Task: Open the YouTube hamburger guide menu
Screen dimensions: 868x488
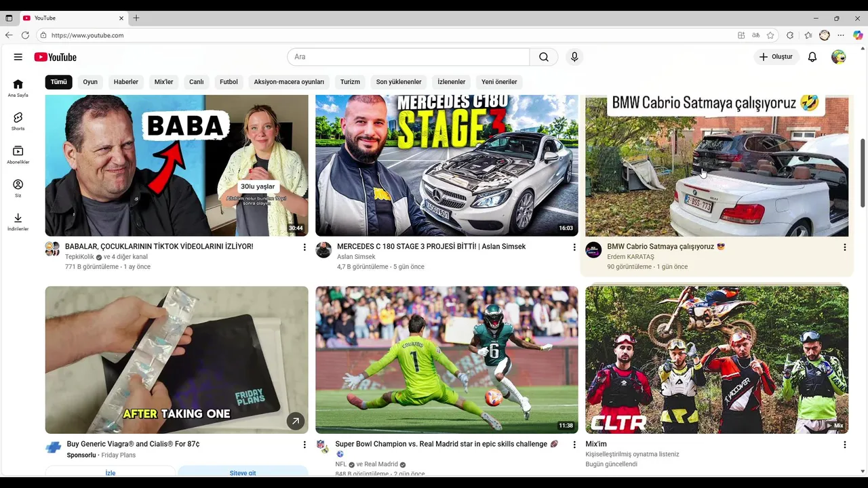Action: point(18,57)
